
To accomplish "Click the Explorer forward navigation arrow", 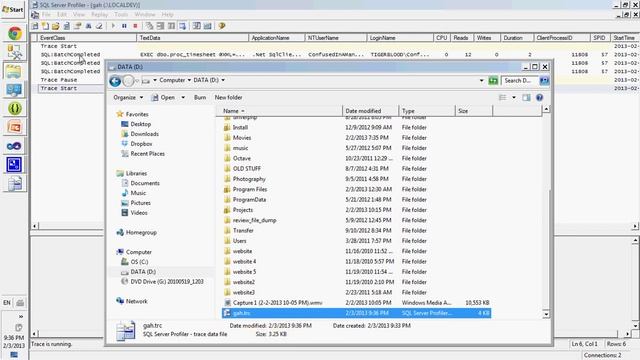I will point(128,81).
